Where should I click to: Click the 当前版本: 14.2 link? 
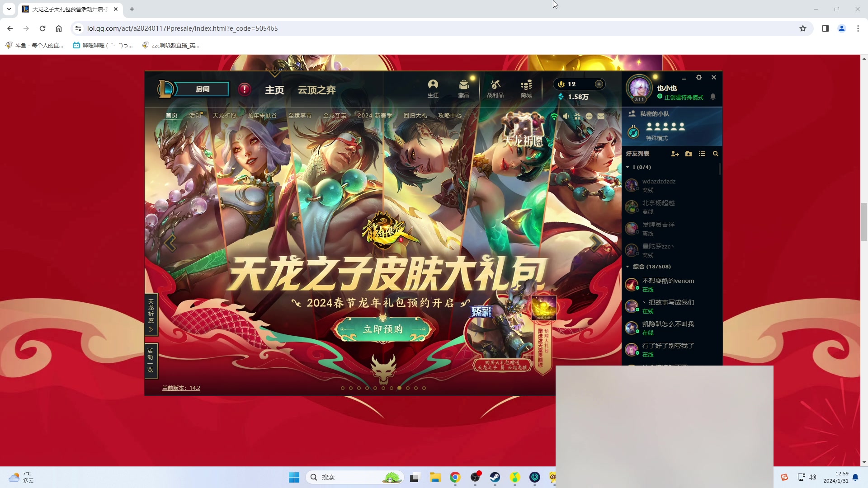pyautogui.click(x=181, y=388)
